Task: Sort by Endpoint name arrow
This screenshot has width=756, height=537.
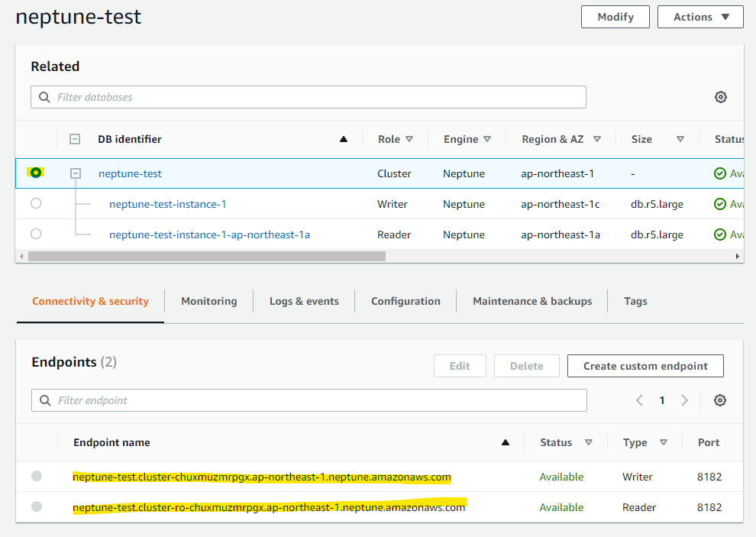Action: 506,442
